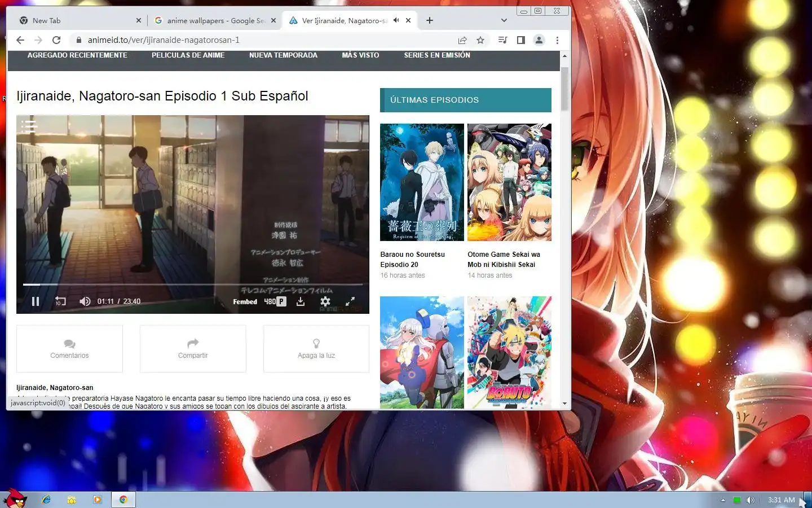Open the green tray status icon
The image size is (812, 508).
coord(737,500)
